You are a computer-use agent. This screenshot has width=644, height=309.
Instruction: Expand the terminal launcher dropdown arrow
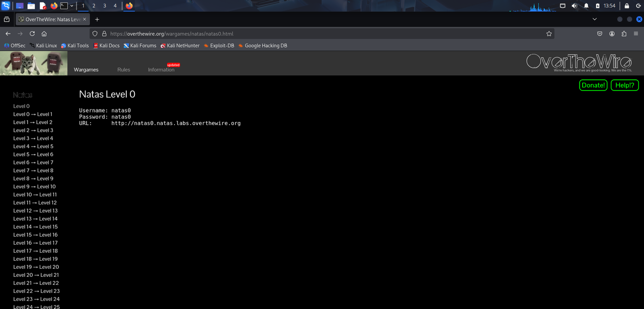[72, 6]
